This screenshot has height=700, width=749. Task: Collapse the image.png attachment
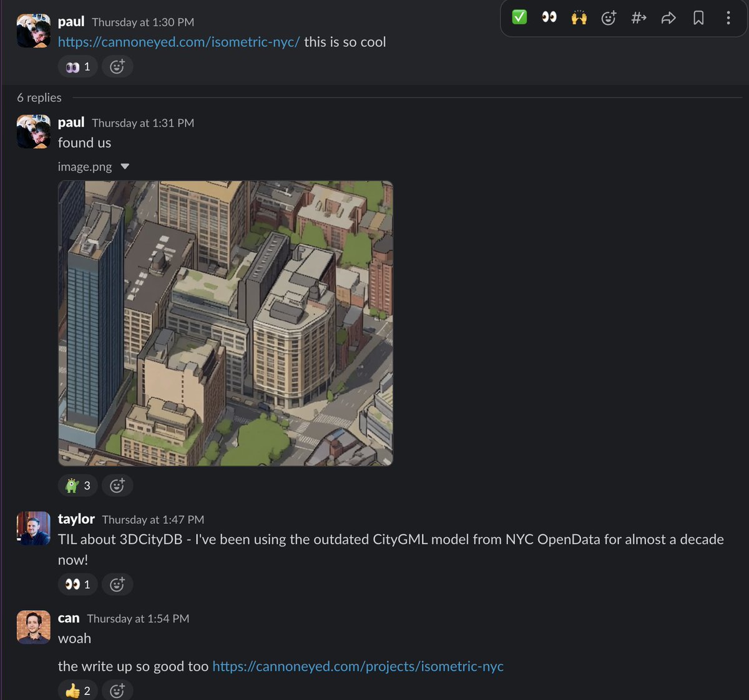coord(125,166)
